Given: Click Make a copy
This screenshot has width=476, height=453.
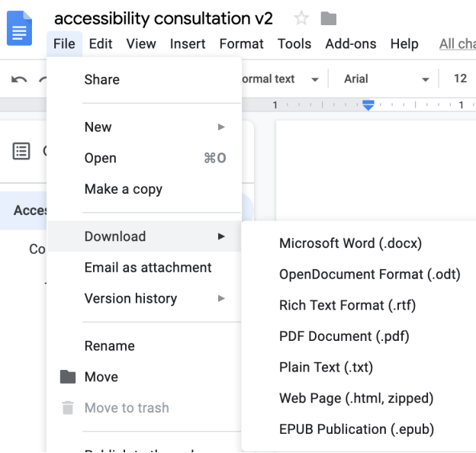Looking at the screenshot, I should tap(123, 189).
